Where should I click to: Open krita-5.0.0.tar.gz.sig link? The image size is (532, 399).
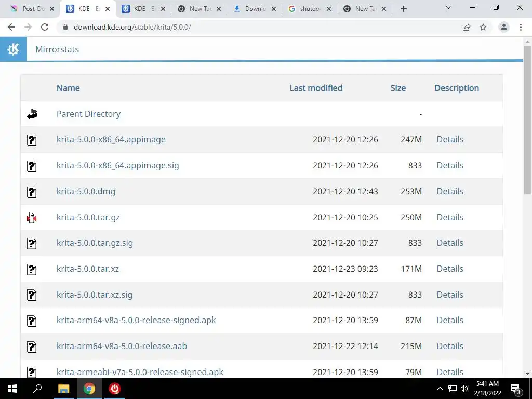pos(95,243)
